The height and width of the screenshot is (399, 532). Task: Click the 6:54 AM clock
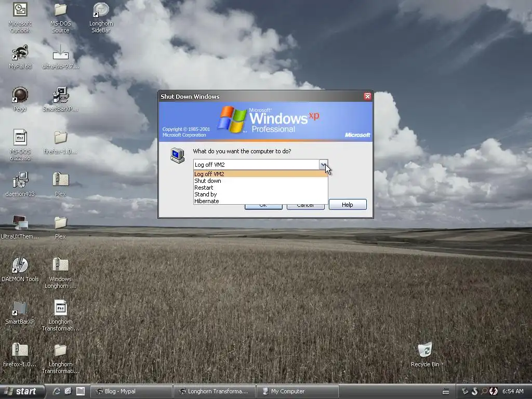pyautogui.click(x=513, y=392)
